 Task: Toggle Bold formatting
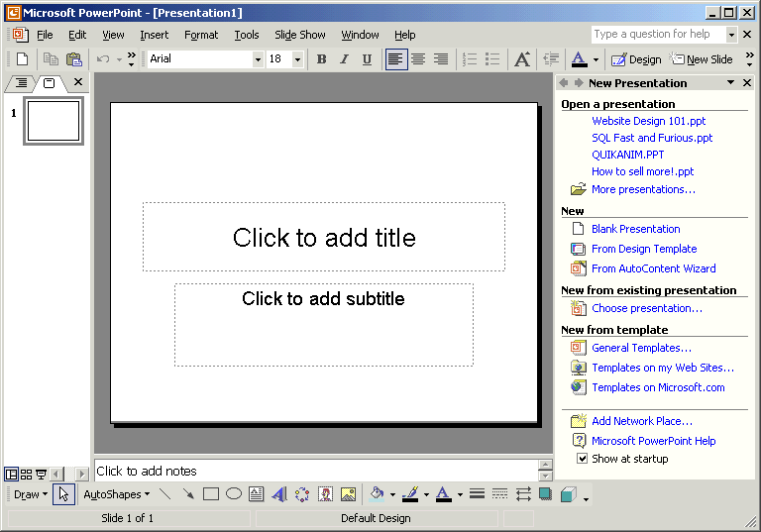pyautogui.click(x=321, y=59)
